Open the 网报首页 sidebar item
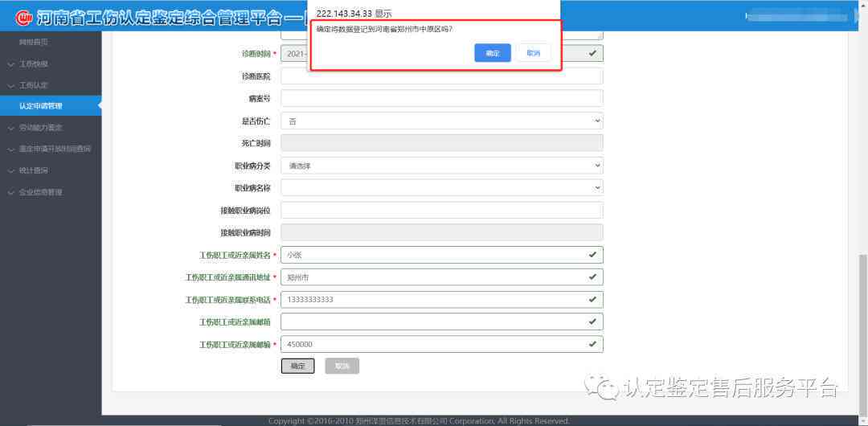 click(34, 42)
